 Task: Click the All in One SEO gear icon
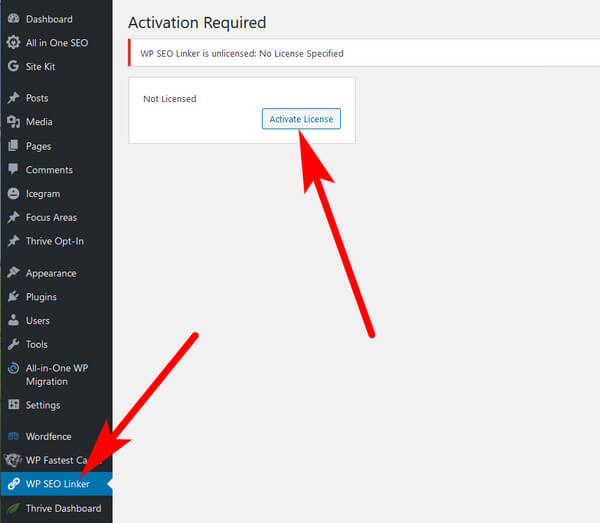(13, 42)
